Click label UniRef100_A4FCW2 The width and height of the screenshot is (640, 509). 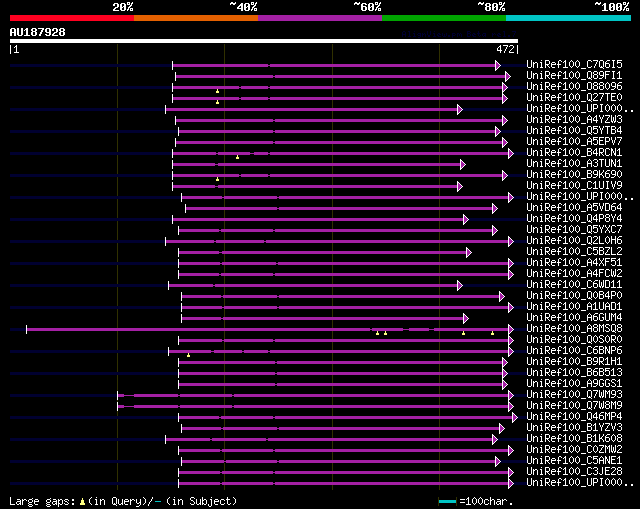pyautogui.click(x=574, y=273)
